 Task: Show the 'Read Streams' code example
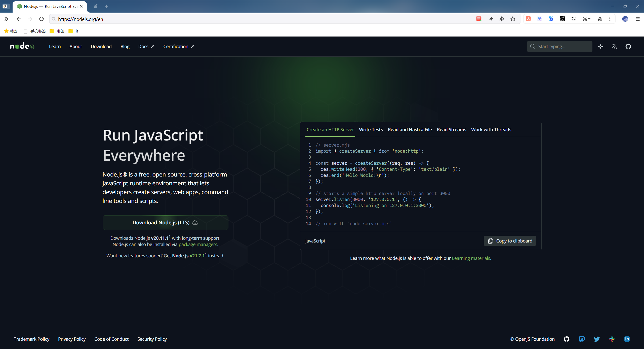(451, 130)
